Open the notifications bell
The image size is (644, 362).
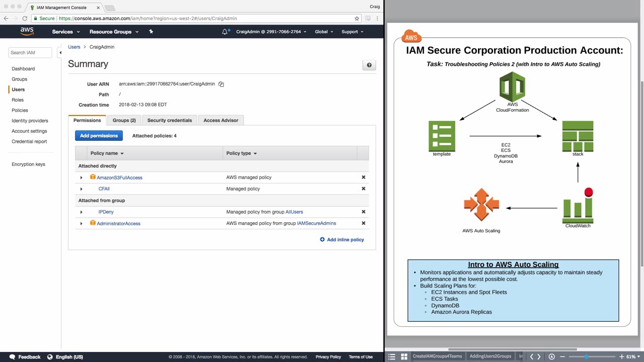tap(225, 32)
